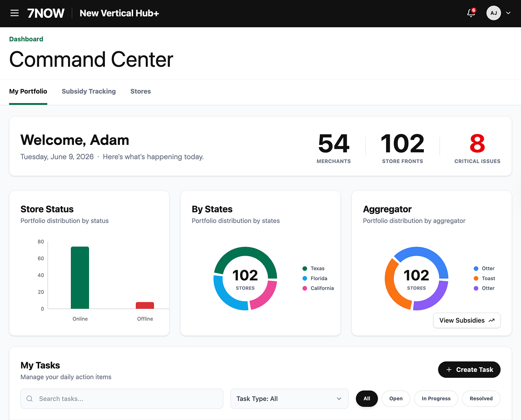Image resolution: width=521 pixels, height=420 pixels.
Task: Open the Task Type: All dropdown
Action: pyautogui.click(x=289, y=399)
